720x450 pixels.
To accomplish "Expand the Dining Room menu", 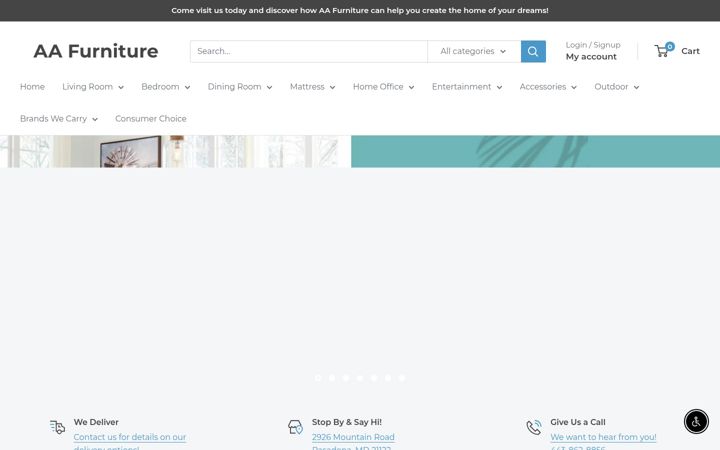I will click(240, 87).
